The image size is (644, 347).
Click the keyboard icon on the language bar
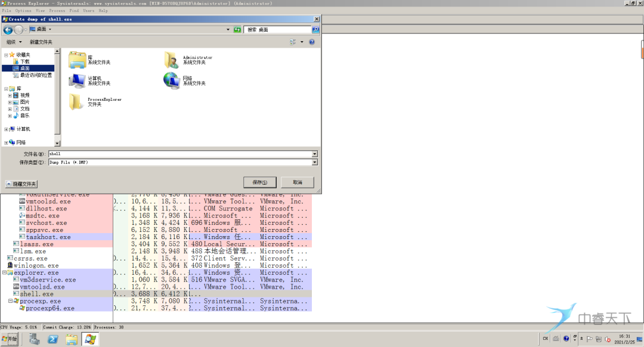coord(556,339)
